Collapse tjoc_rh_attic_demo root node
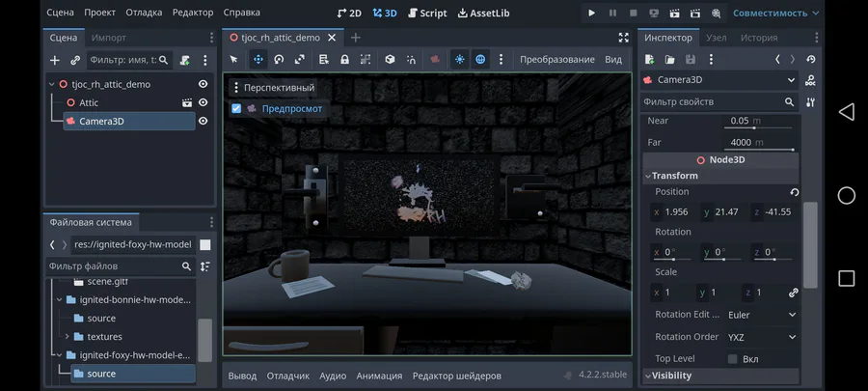Viewport: 868px width, 391px height. [x=52, y=84]
